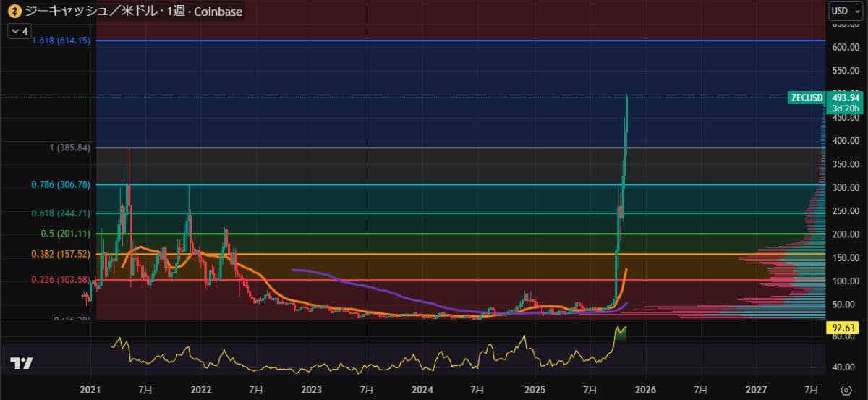The width and height of the screenshot is (868, 400).
Task: Click the 350.00 price scale label
Action: [x=845, y=165]
